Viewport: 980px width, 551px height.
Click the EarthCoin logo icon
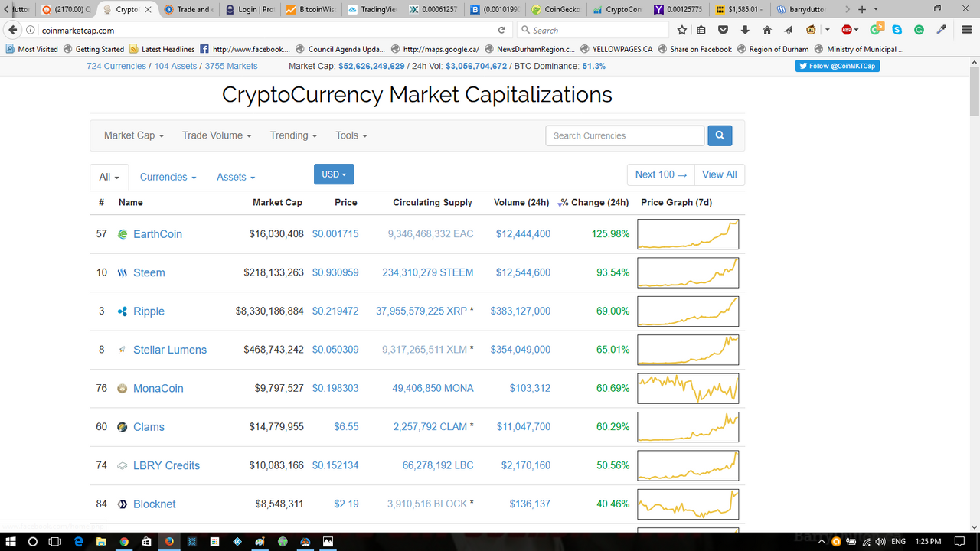point(122,234)
